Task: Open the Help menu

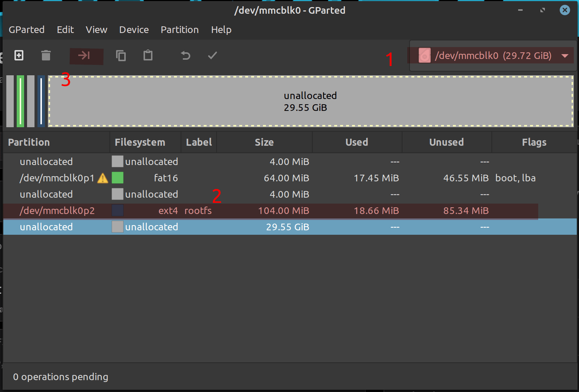Action: [221, 30]
